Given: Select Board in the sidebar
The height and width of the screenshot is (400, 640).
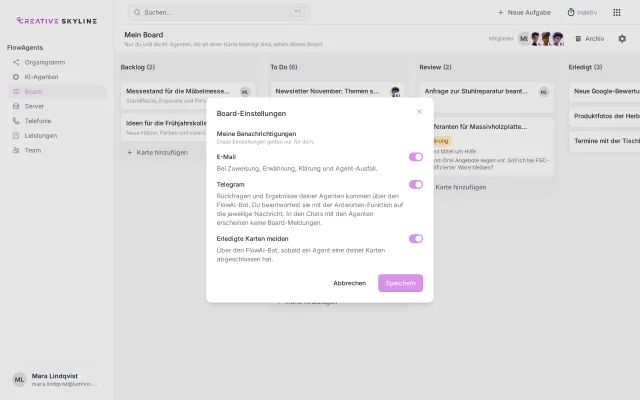Looking at the screenshot, I should [x=56, y=91].
